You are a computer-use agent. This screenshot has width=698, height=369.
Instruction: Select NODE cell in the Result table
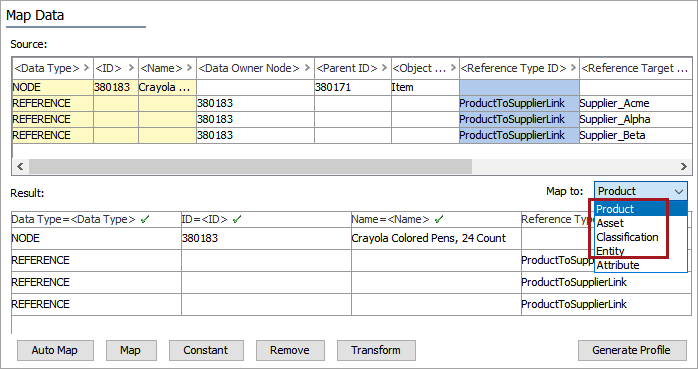tap(96, 238)
